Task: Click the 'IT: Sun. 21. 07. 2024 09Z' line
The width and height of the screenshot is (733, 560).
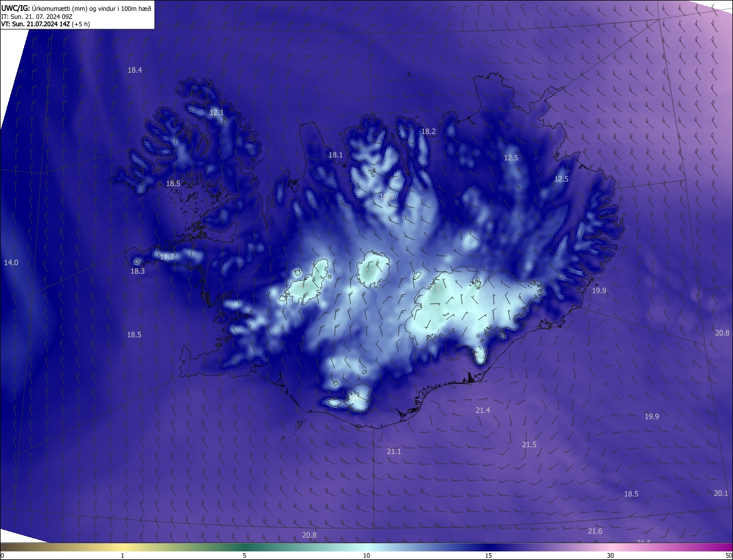Action: pyautogui.click(x=37, y=16)
